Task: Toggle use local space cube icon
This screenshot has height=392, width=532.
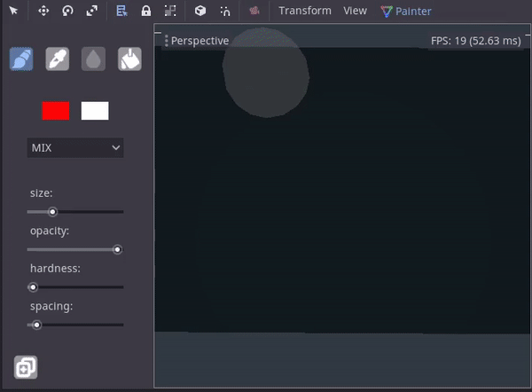Action: coord(200,12)
